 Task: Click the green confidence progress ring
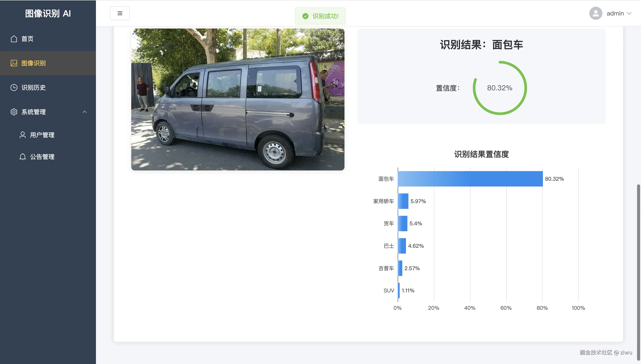coord(499,88)
